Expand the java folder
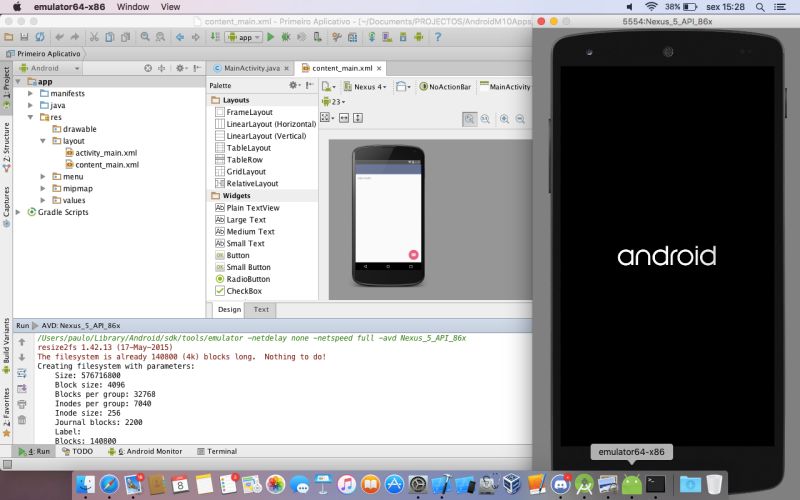800x500 pixels. pyautogui.click(x=30, y=105)
